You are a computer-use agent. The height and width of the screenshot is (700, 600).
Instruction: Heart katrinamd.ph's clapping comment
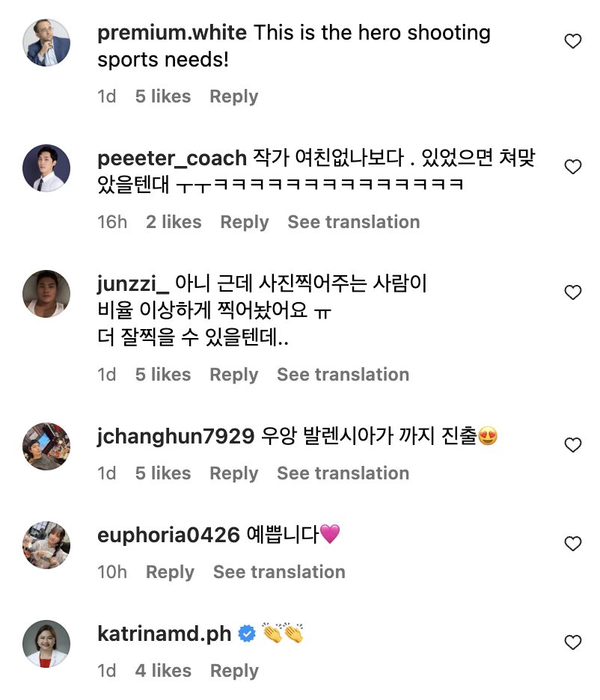point(572,642)
